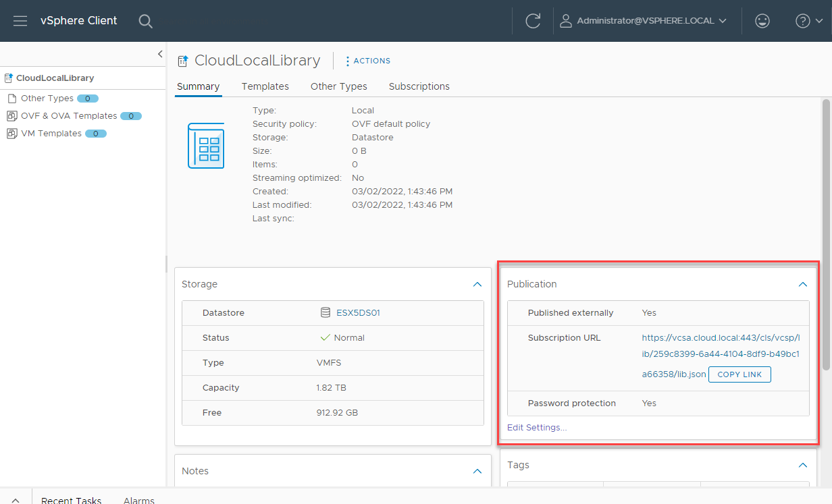Image resolution: width=832 pixels, height=504 pixels.
Task: Open the Alarms tab
Action: tap(139, 501)
